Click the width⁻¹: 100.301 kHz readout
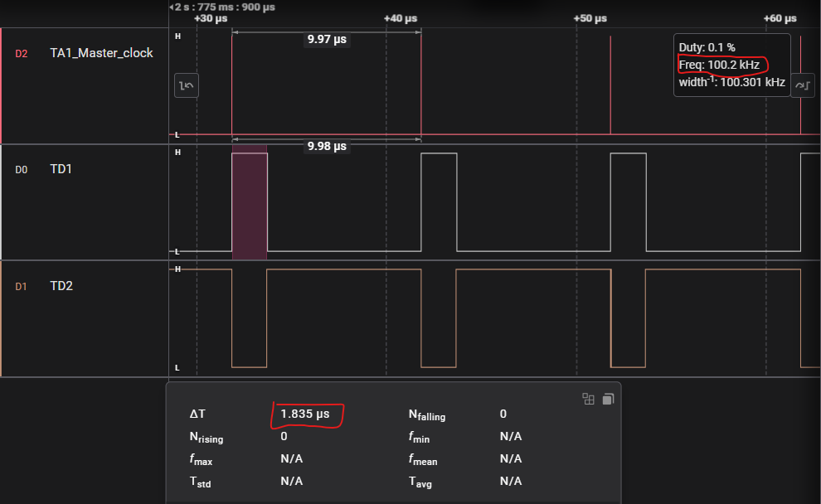821x504 pixels. [x=732, y=82]
